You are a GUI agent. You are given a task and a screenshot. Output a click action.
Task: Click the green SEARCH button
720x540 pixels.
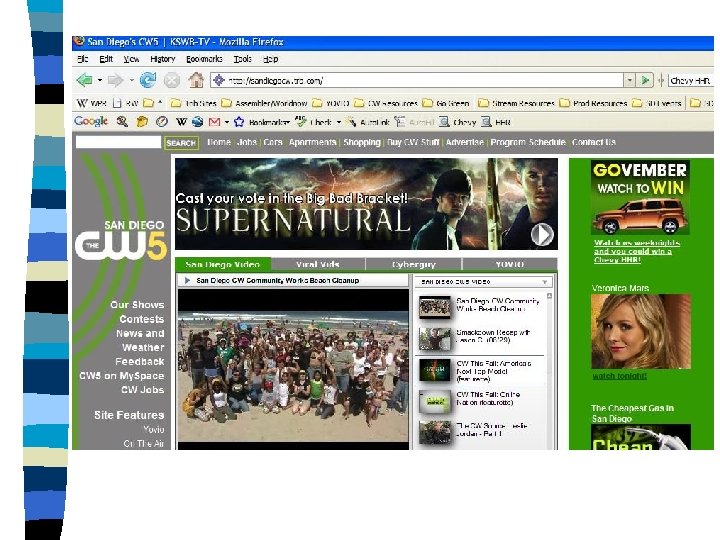coord(181,143)
